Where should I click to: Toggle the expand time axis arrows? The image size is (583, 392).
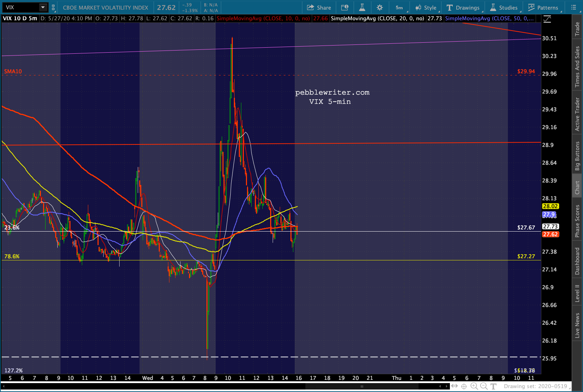coord(455,386)
